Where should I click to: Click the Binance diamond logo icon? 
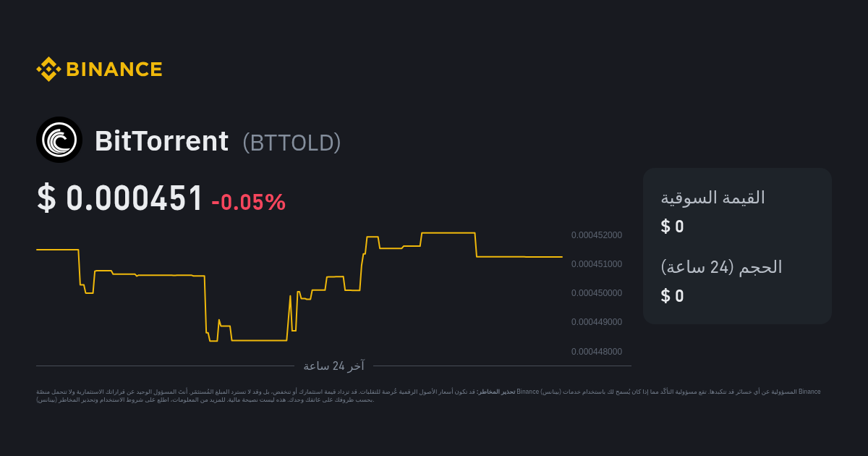pos(48,69)
